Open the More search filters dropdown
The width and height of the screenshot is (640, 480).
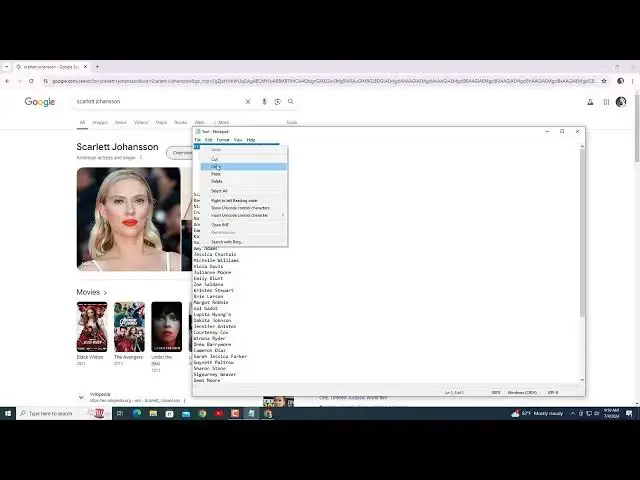pyautogui.click(x=222, y=122)
